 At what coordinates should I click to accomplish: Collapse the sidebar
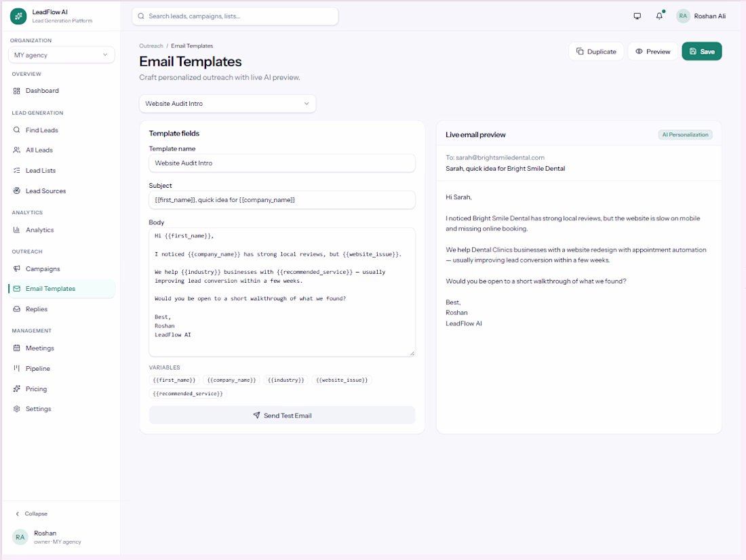(x=31, y=514)
